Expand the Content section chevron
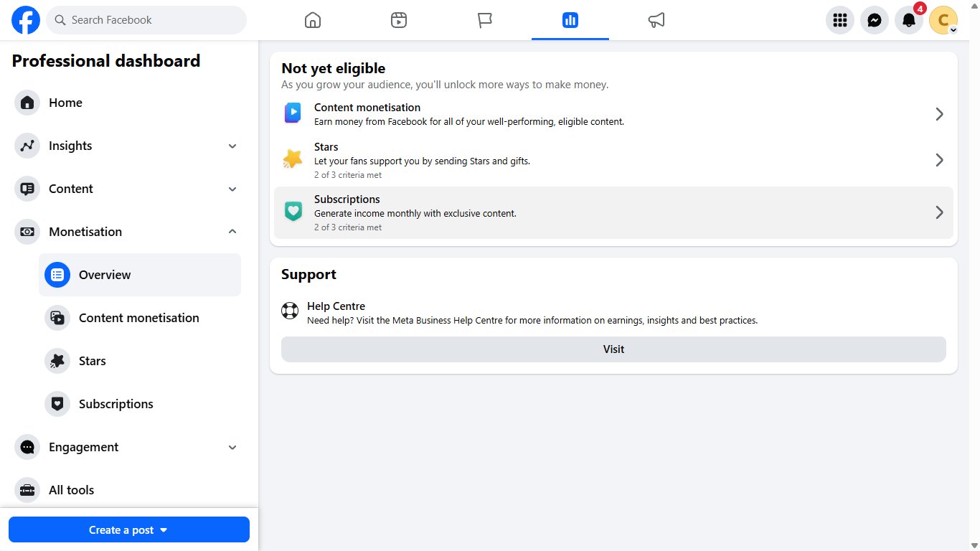980x551 pixels. (x=232, y=189)
